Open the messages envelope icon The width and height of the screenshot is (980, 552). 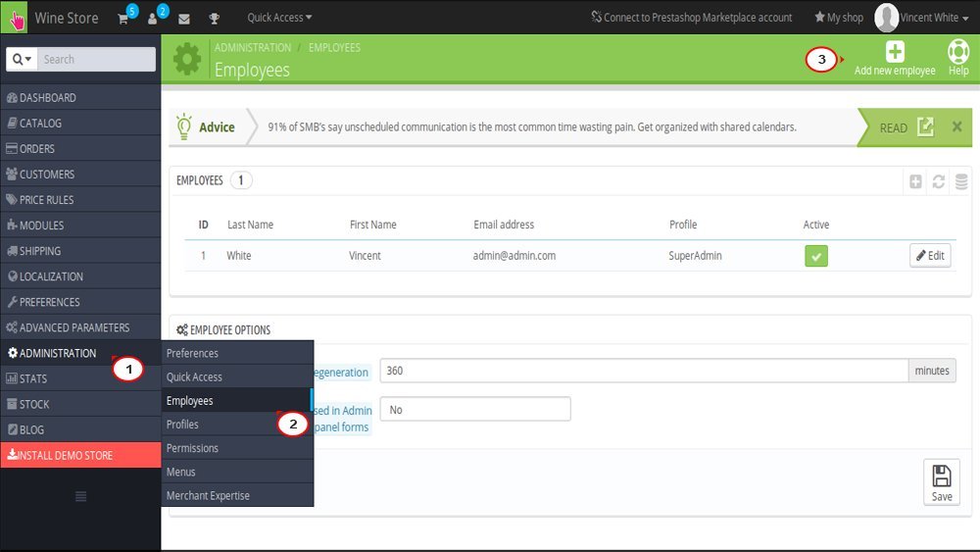[184, 19]
